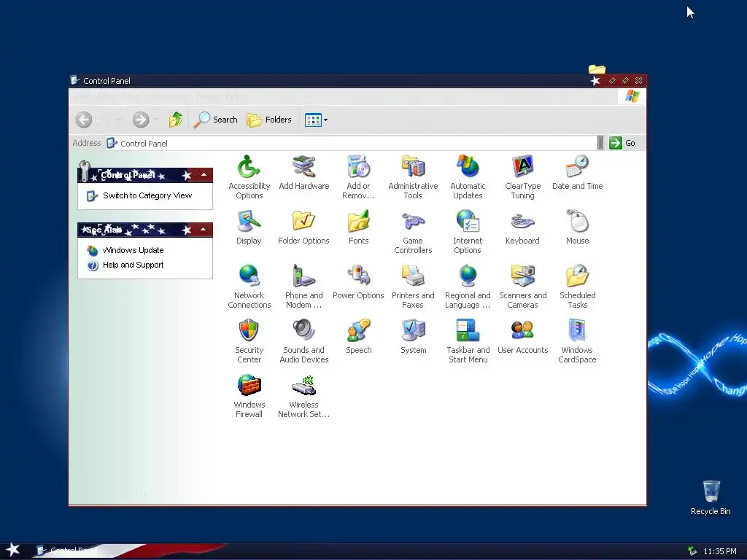Screen dimensions: 747x560
Task: Select Network Connections icon
Action: click(x=249, y=286)
